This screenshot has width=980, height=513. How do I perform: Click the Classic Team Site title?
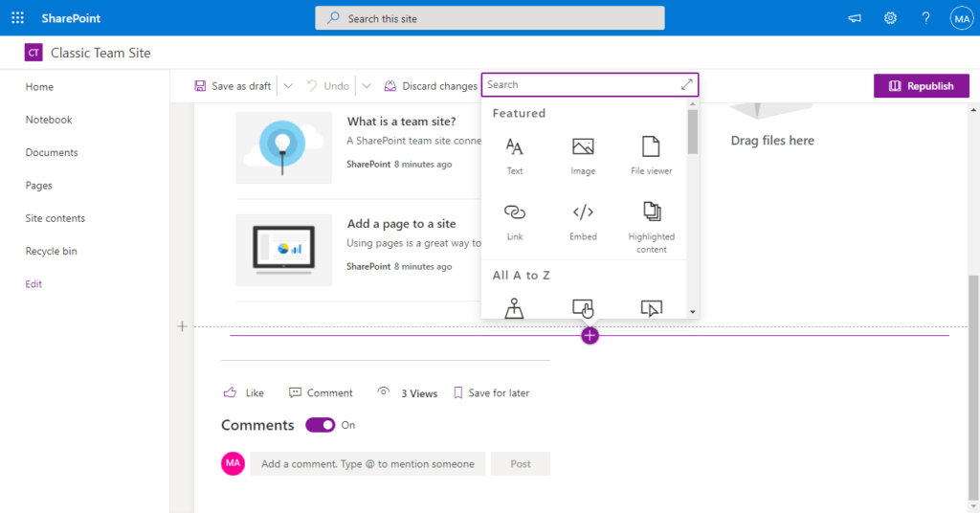(100, 53)
